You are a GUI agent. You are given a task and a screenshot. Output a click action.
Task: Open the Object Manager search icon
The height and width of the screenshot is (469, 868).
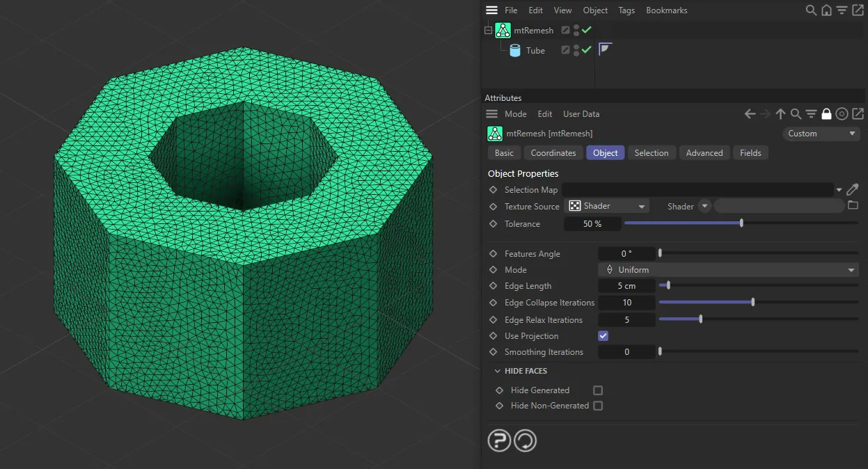tap(811, 10)
